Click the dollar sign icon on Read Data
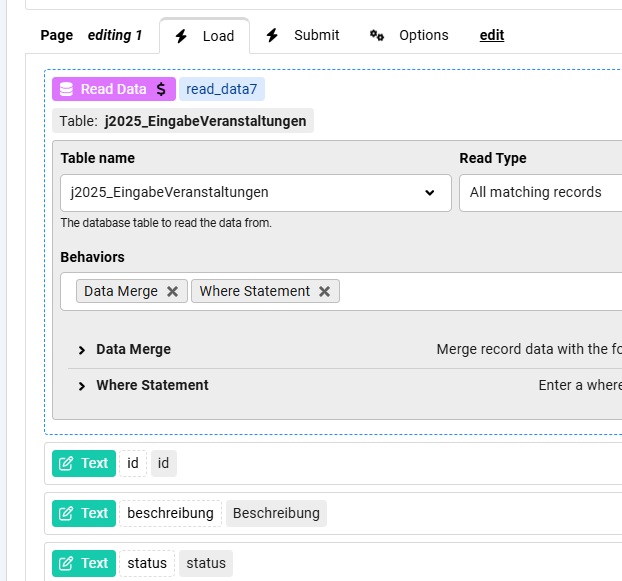This screenshot has width=622, height=581. (161, 89)
